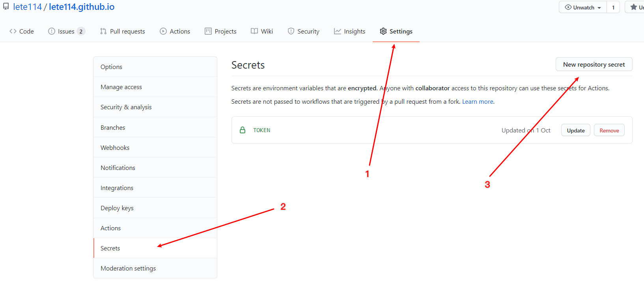
Task: Open Manage access settings
Action: [121, 87]
